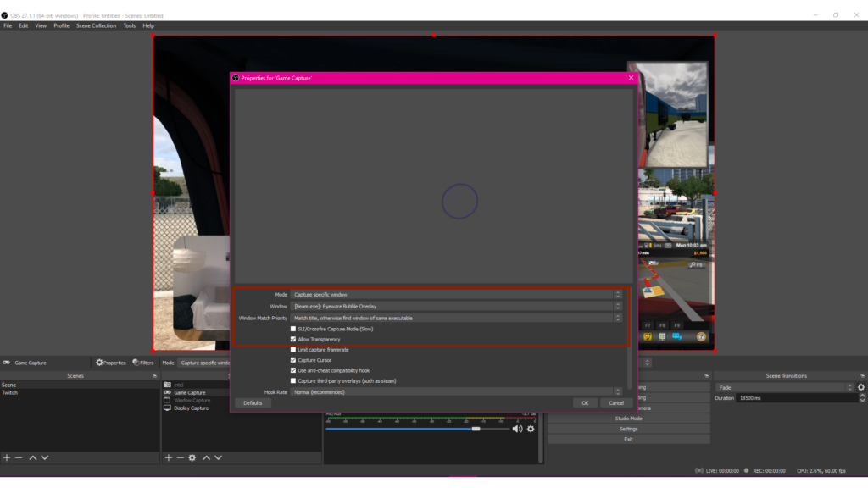Uncheck Allow Transparency
This screenshot has height=488, width=868.
click(293, 339)
